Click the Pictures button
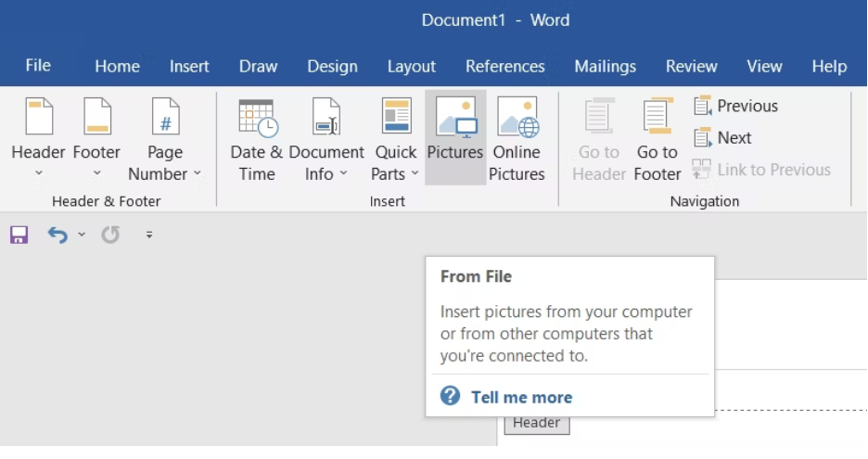868x459 pixels. tap(455, 137)
